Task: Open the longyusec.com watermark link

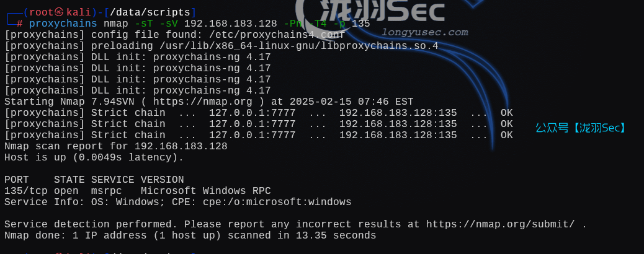Action: point(425,32)
